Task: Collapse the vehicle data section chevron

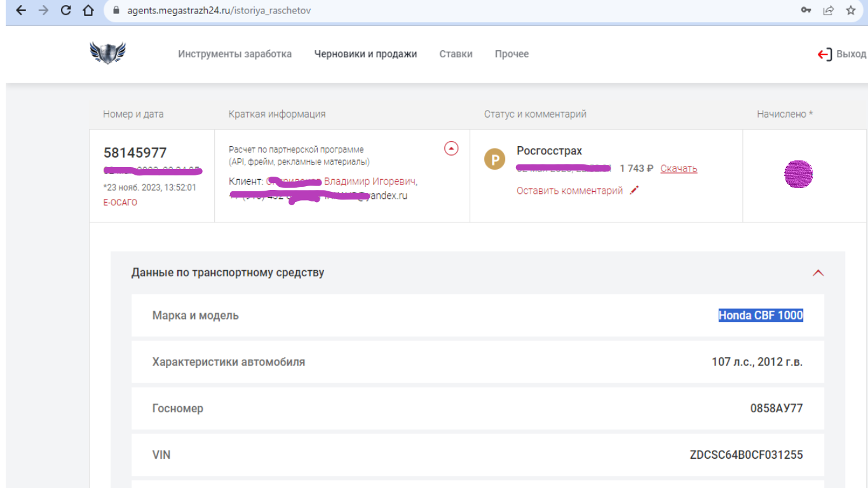Action: (x=818, y=273)
